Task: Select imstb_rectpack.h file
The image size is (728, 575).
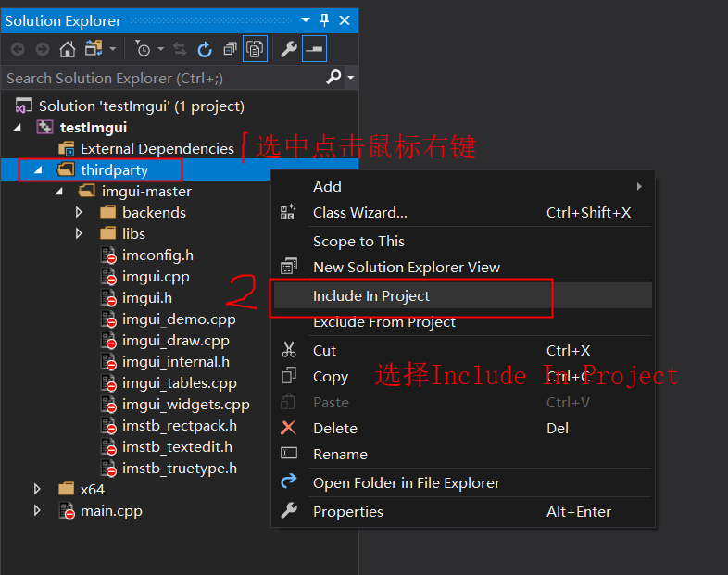Action: 179,426
